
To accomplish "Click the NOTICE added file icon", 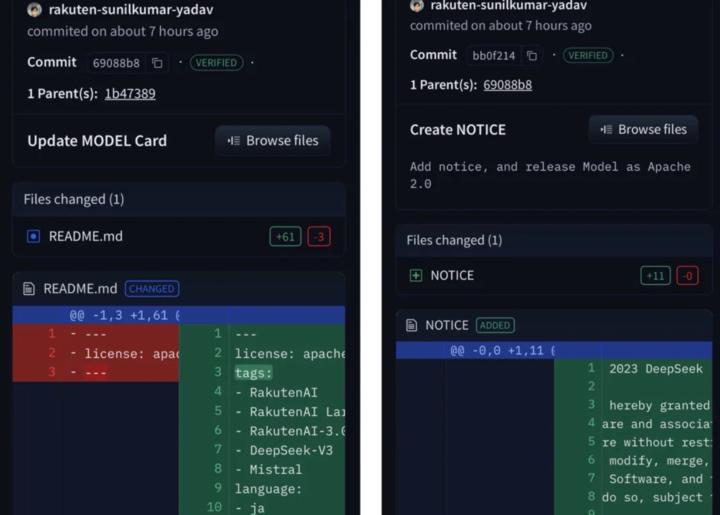I will pos(416,275).
